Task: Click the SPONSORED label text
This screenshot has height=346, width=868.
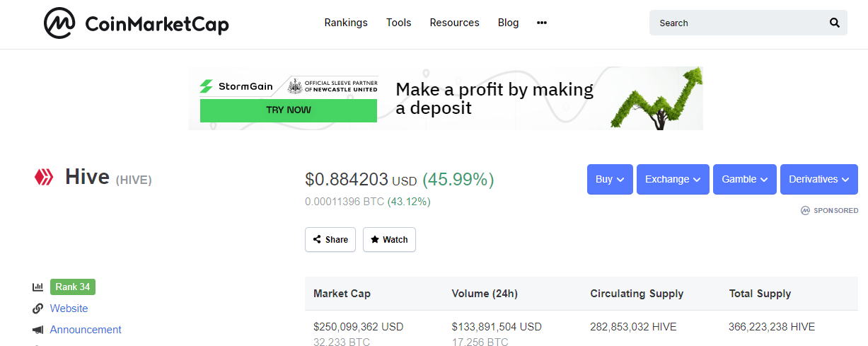Action: tap(836, 211)
